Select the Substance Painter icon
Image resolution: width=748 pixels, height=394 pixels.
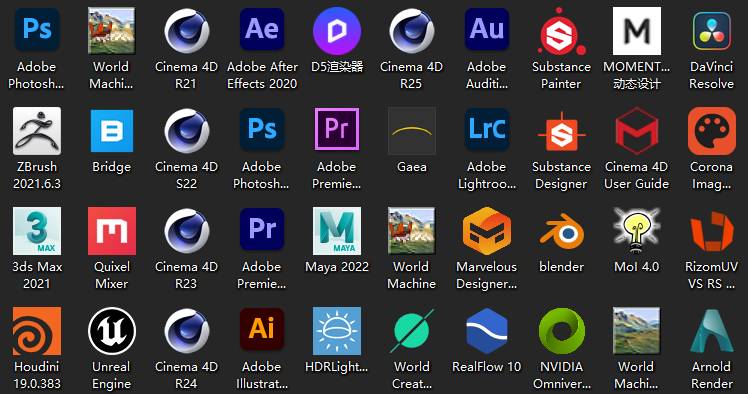[561, 31]
